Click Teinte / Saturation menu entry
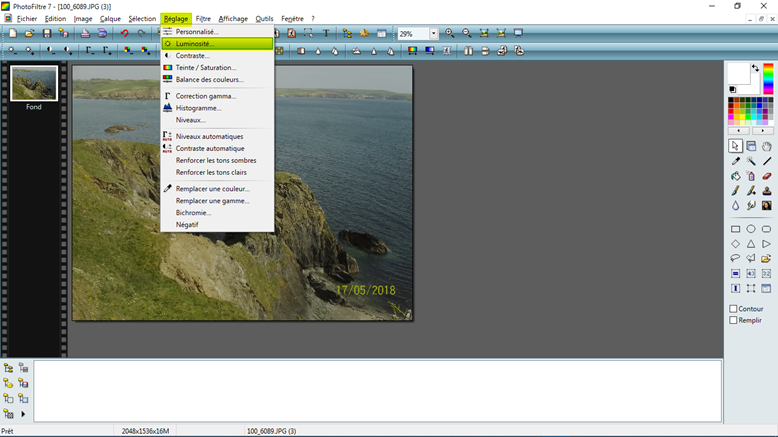The height and width of the screenshot is (437, 778). point(208,68)
